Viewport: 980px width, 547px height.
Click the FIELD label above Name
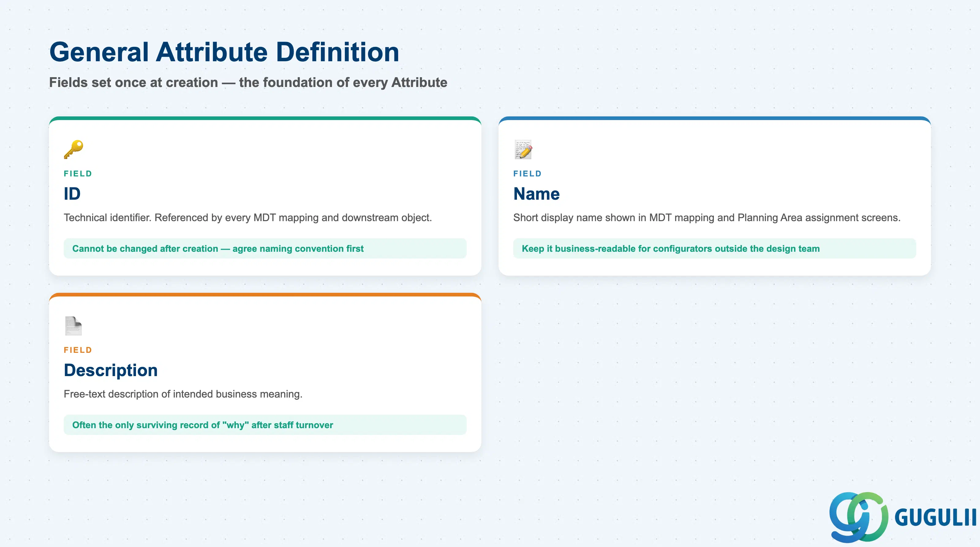click(x=527, y=173)
